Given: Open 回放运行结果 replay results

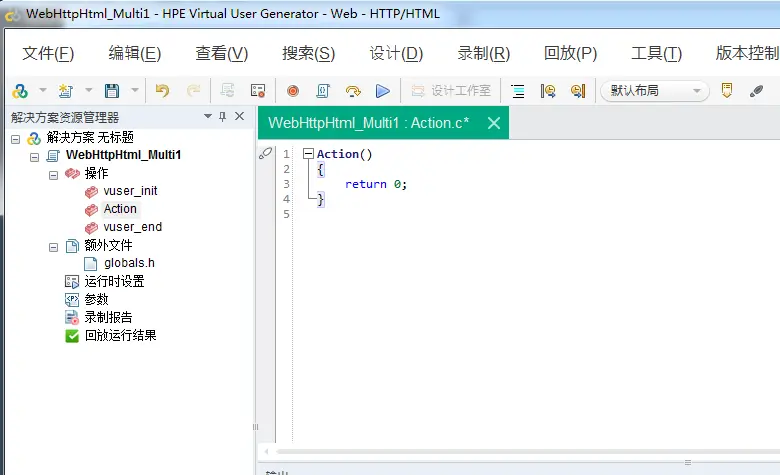Looking at the screenshot, I should pos(120,336).
